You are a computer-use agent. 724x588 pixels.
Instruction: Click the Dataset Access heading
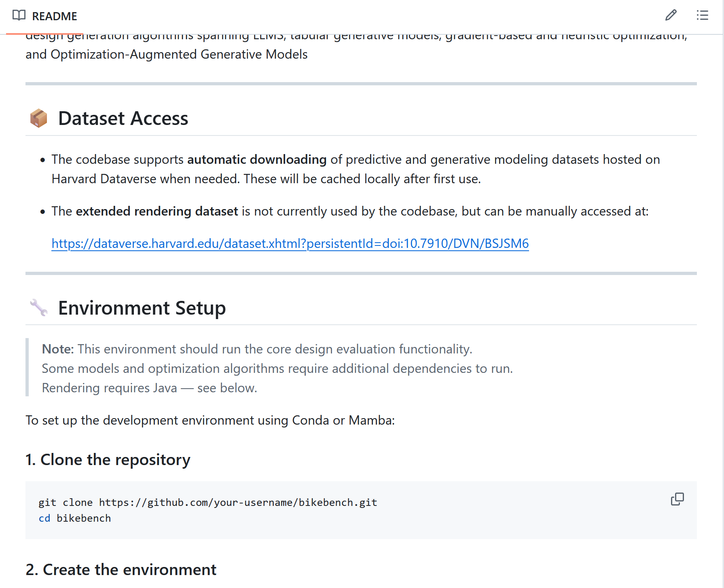(x=123, y=118)
